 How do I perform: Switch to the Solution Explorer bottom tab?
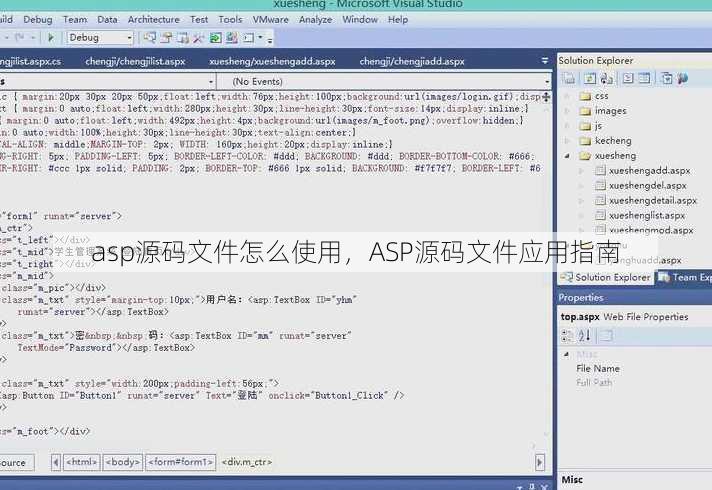(606, 277)
